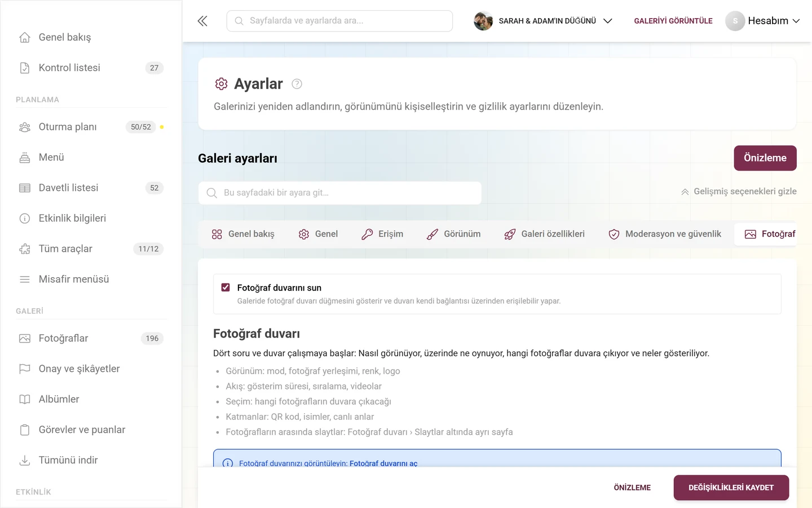Click the help question-mark icon beside Ayarlar
Image resolution: width=812 pixels, height=508 pixels.
297,84
